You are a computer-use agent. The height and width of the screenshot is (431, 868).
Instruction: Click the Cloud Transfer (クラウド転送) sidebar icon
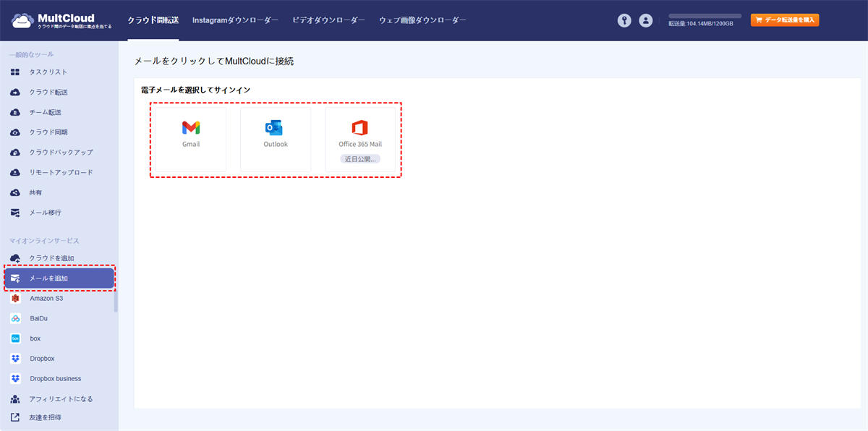coord(15,93)
